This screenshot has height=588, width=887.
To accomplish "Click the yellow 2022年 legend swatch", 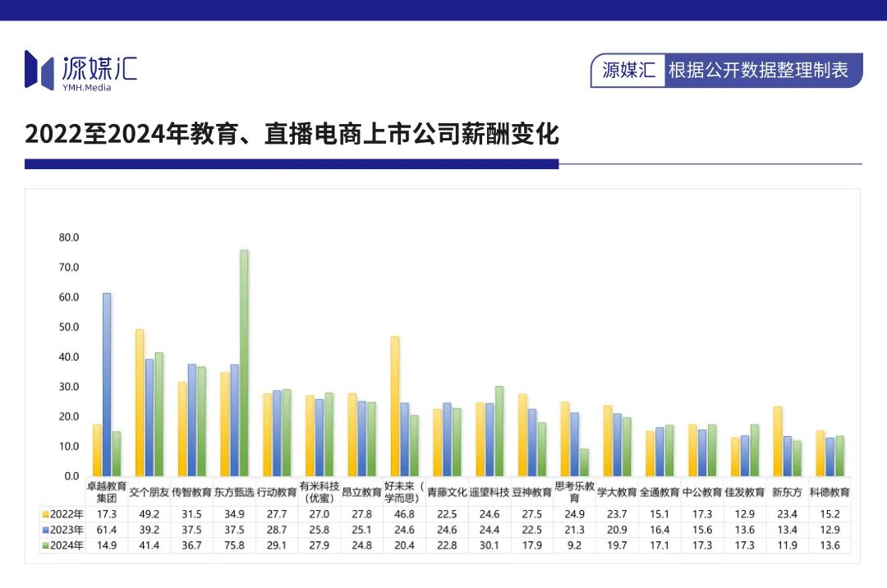I will click(x=44, y=513).
